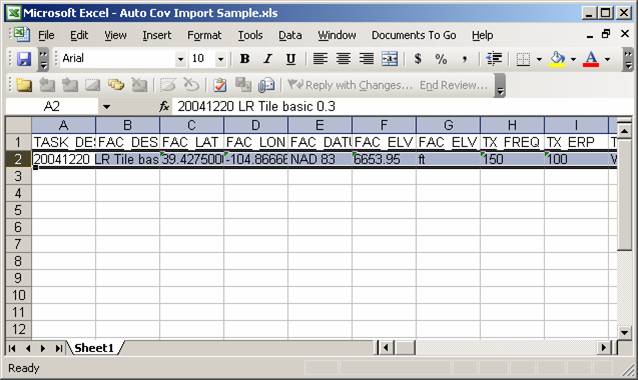The width and height of the screenshot is (638, 380).
Task: Select column D header
Action: pyautogui.click(x=256, y=125)
